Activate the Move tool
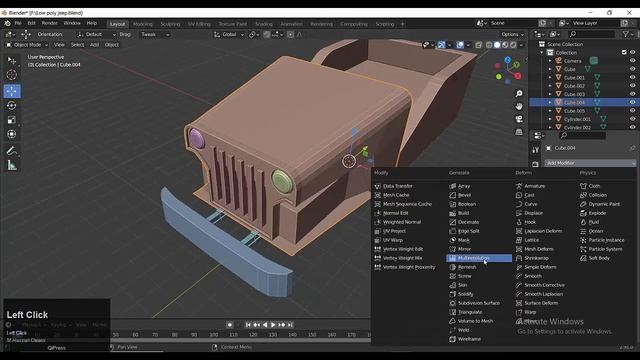This screenshot has height=360, width=640. point(12,91)
